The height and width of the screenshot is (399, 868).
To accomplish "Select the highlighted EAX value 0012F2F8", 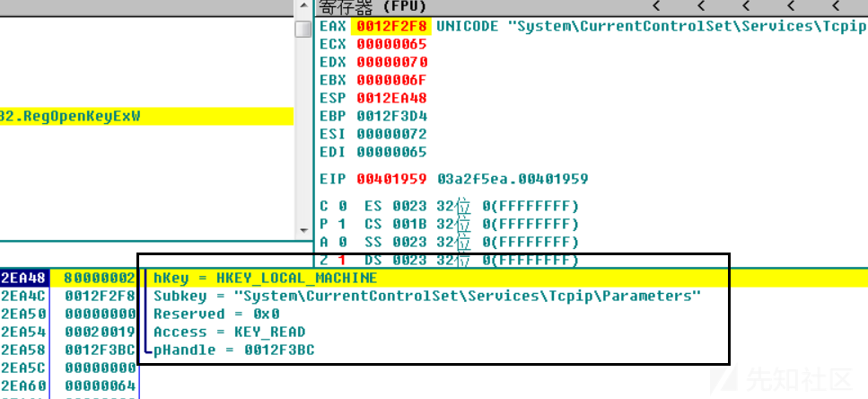I will point(392,26).
